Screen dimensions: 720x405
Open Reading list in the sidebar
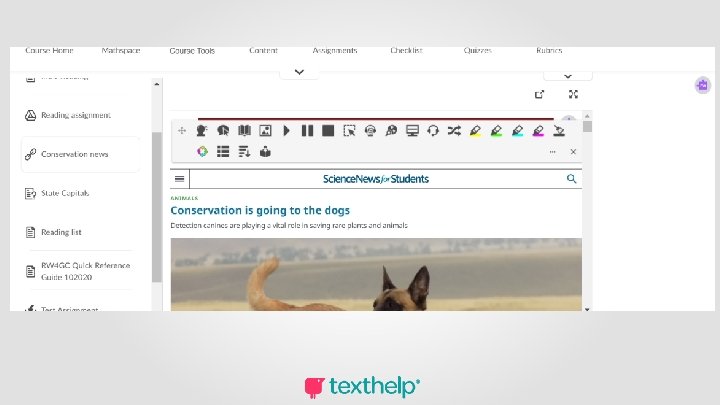[x=61, y=232]
